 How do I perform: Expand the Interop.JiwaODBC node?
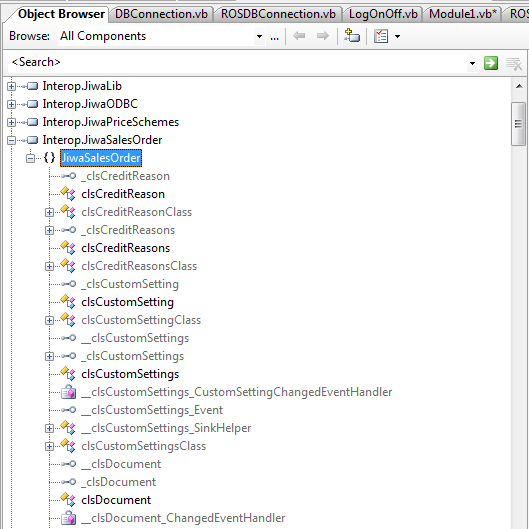[x=11, y=104]
